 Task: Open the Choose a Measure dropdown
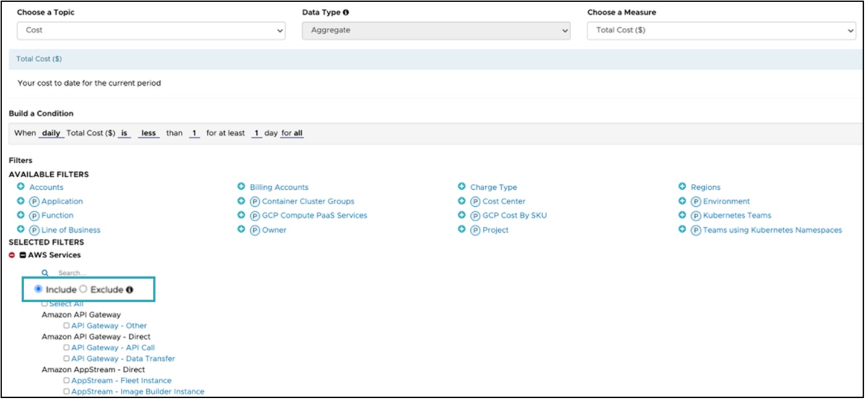click(722, 30)
